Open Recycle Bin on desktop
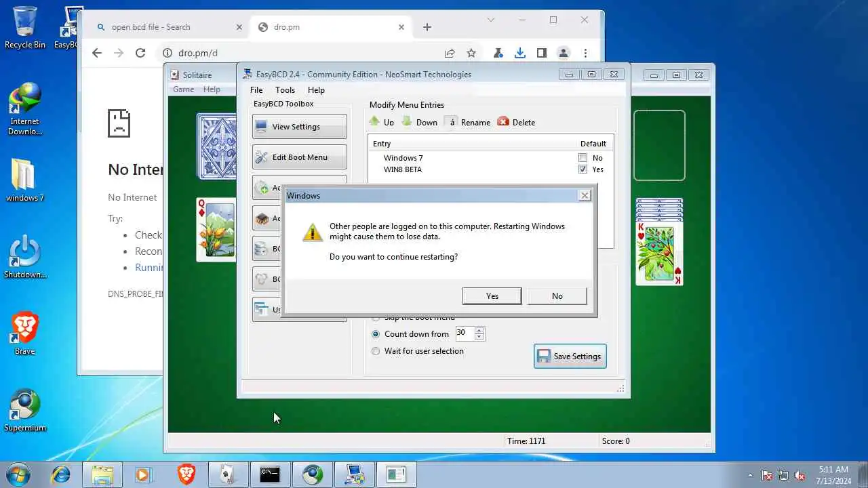Viewport: 868px width, 488px height. coord(25,28)
